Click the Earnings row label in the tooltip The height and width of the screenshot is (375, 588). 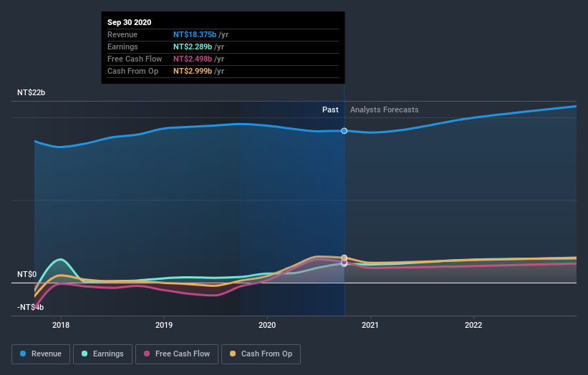point(122,47)
